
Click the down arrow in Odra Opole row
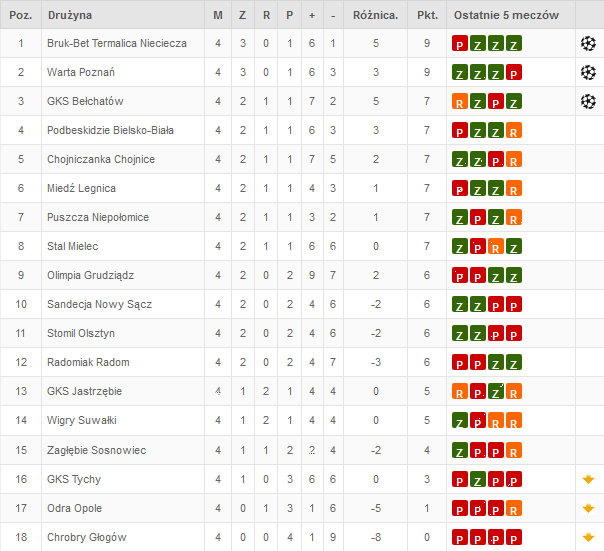coord(588,508)
